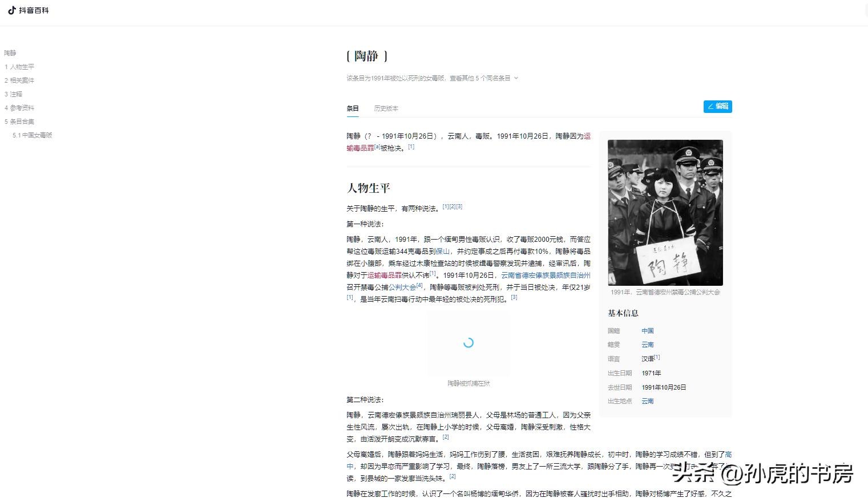
Task: Open 5.1 中国女毒贩 sub-item in outline
Action: (x=33, y=135)
